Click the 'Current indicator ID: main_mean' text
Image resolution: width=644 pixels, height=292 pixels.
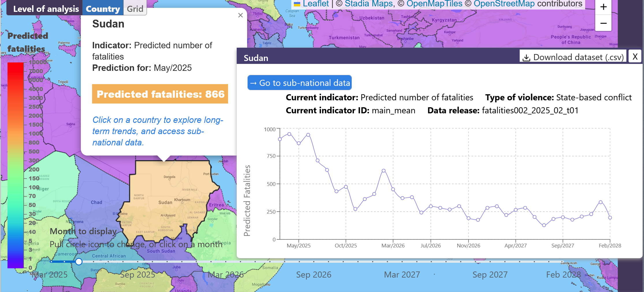[350, 110]
